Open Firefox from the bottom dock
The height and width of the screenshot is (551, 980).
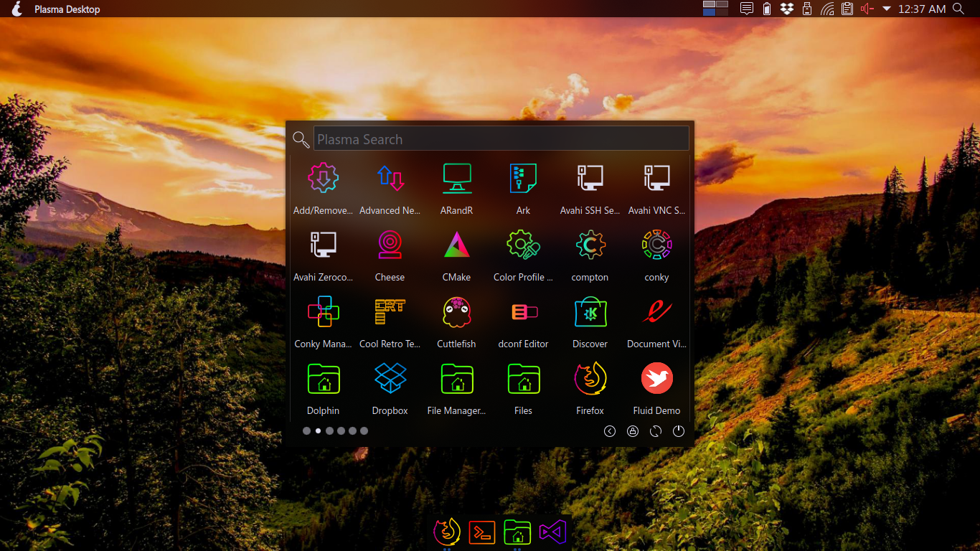click(447, 532)
